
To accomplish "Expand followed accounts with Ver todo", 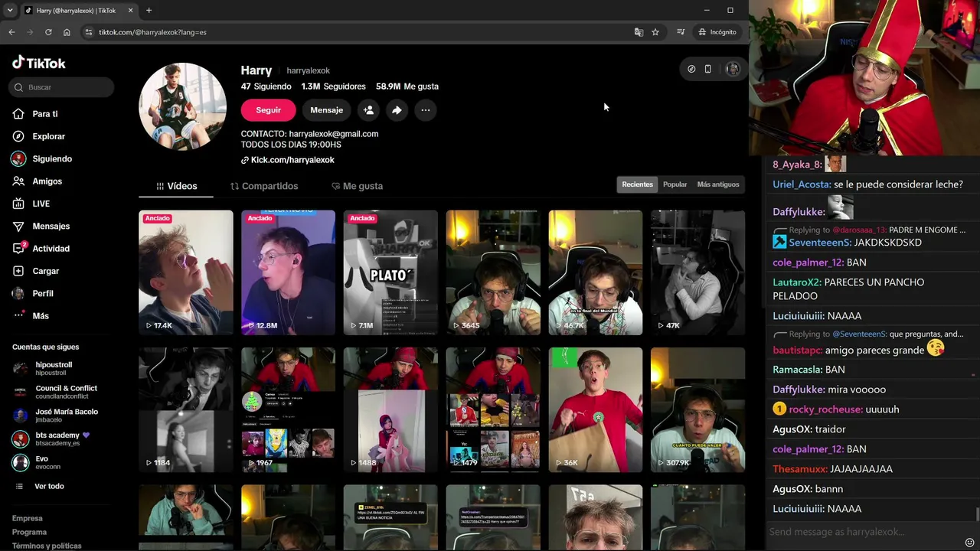I will 49,487.
